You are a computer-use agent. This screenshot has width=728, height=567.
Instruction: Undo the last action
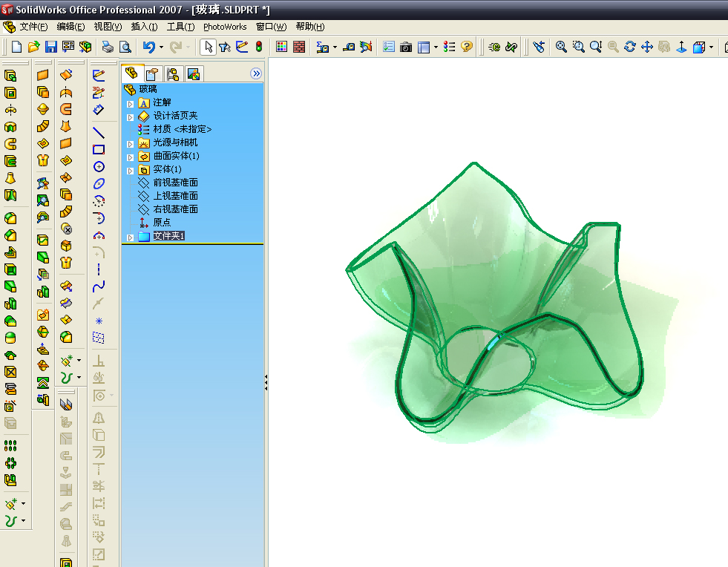148,47
